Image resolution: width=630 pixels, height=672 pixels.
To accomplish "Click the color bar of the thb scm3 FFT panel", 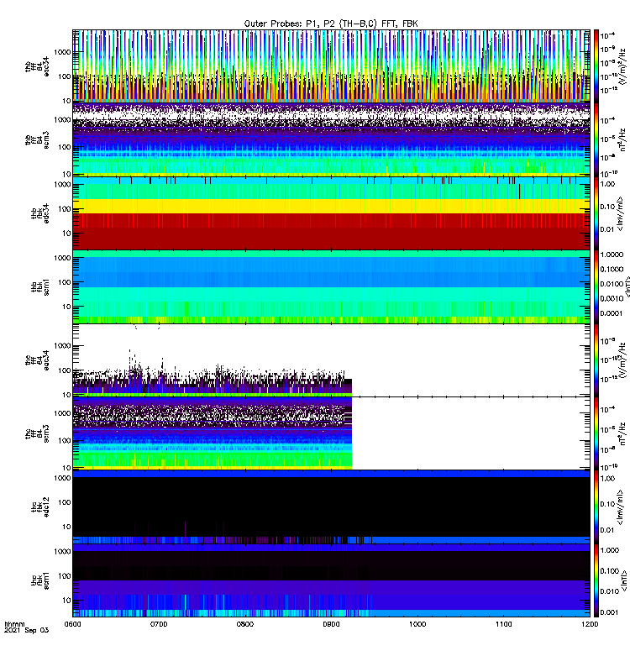I will pyautogui.click(x=596, y=139).
